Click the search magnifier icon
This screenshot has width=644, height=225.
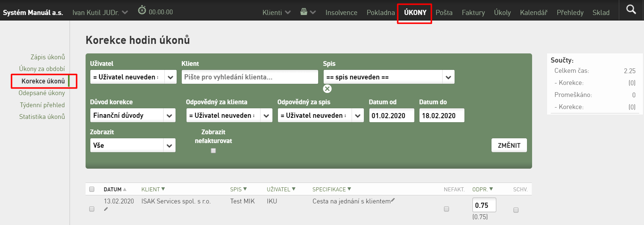(631, 9)
